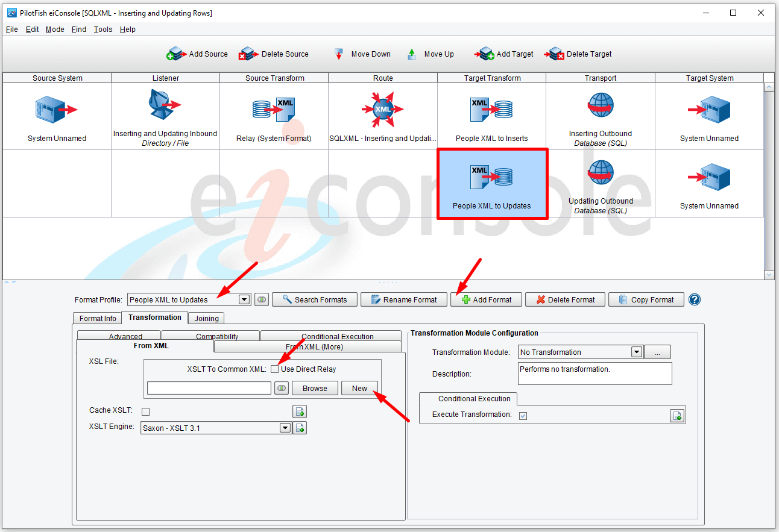This screenshot has height=532, width=779.
Task: Click the green icon beside Format Profile dropdown
Action: pos(261,299)
